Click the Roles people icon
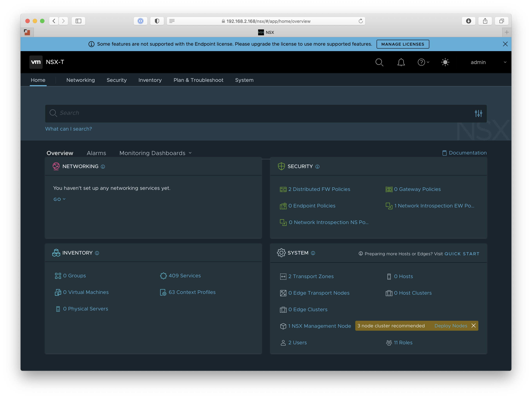The height and width of the screenshot is (398, 532). pos(389,343)
